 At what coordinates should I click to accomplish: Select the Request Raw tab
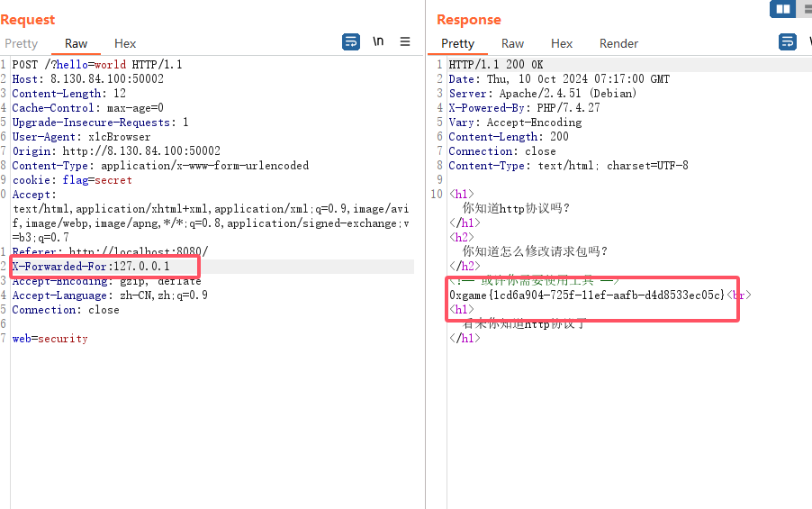coord(76,43)
